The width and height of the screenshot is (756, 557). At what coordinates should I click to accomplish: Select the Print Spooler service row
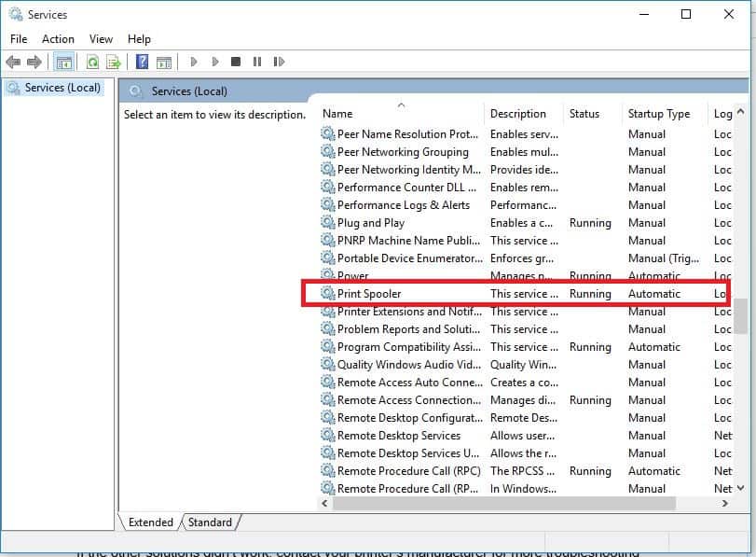(x=369, y=294)
